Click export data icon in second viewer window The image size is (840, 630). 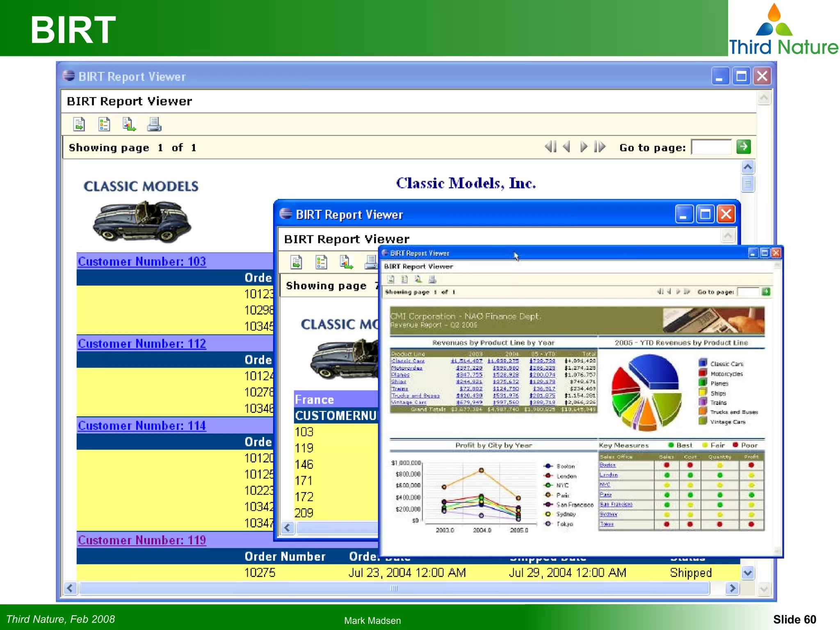(x=346, y=262)
